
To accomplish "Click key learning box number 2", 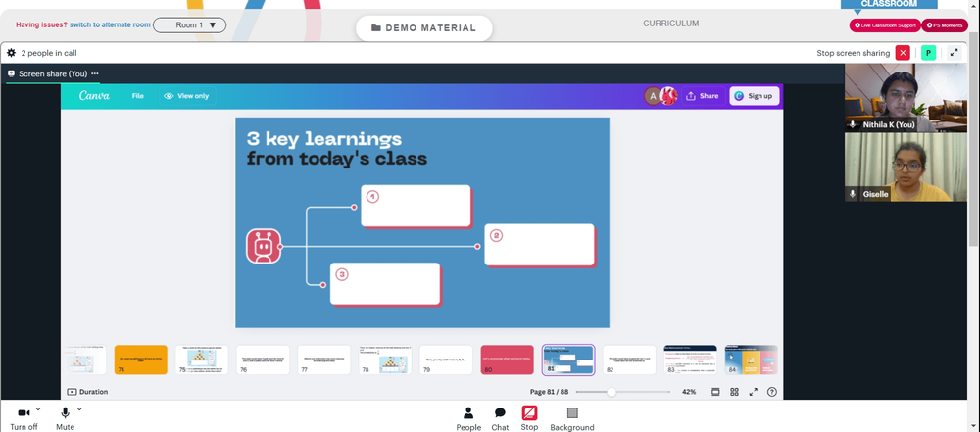I will click(539, 245).
